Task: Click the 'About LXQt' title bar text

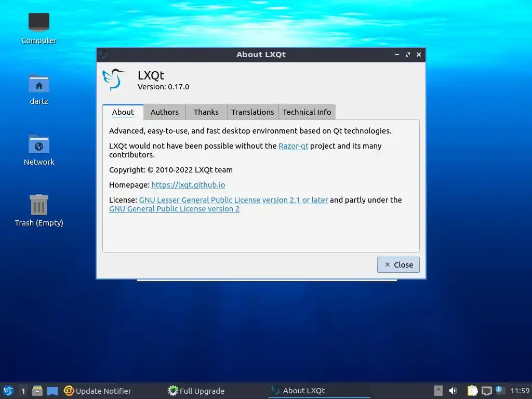Action: coord(261,55)
